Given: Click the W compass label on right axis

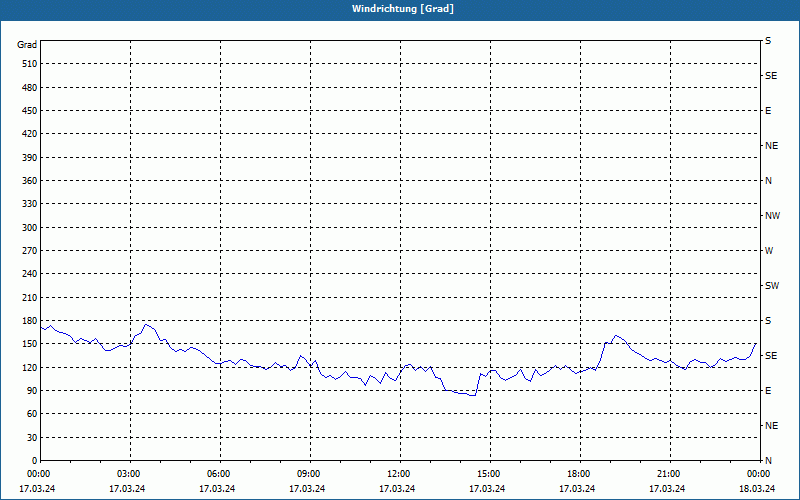Looking at the screenshot, I should point(769,251).
